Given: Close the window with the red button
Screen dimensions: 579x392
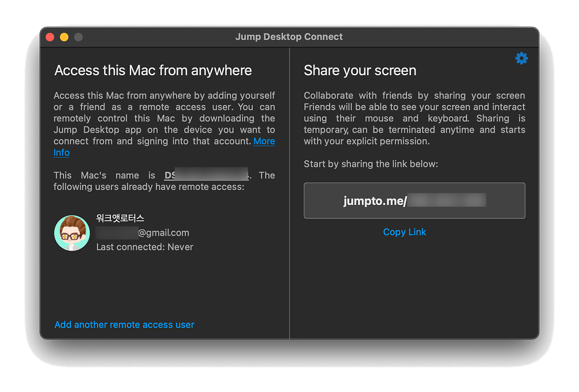Looking at the screenshot, I should [x=50, y=37].
